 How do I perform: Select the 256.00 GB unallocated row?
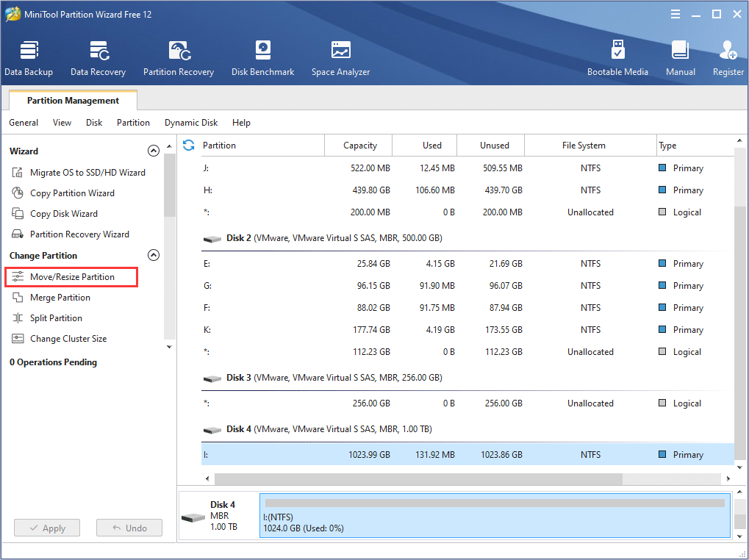tap(467, 403)
